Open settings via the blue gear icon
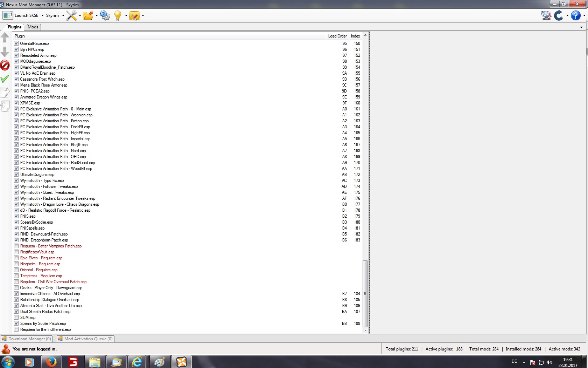 [x=105, y=15]
